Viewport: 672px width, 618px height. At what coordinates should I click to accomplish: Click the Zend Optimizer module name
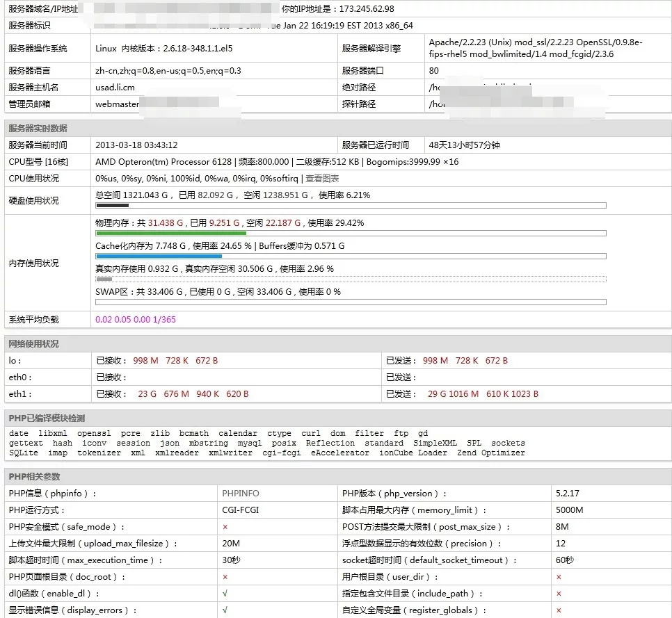(490, 453)
